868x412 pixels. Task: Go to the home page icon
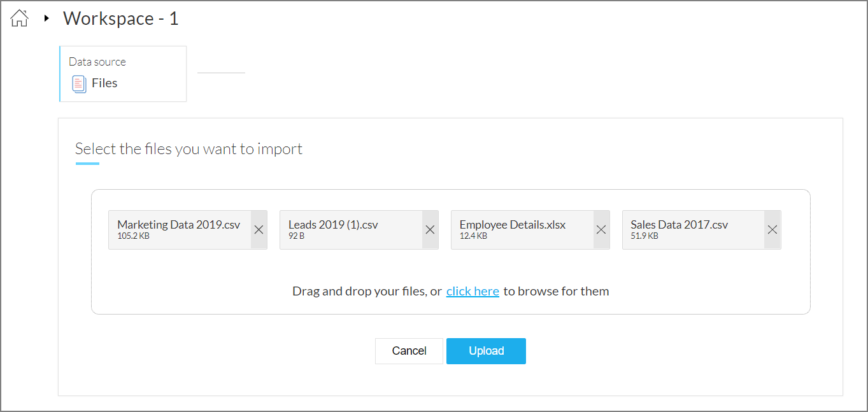(20, 18)
